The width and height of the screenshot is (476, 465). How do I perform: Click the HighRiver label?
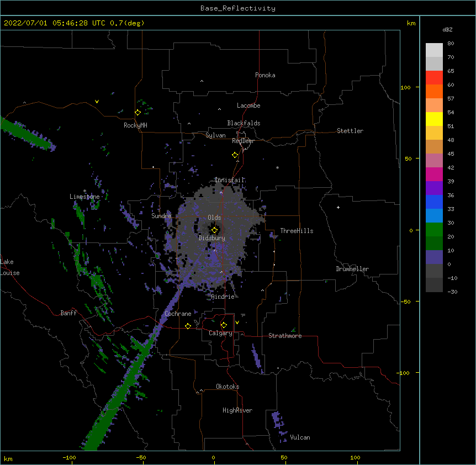coord(237,410)
